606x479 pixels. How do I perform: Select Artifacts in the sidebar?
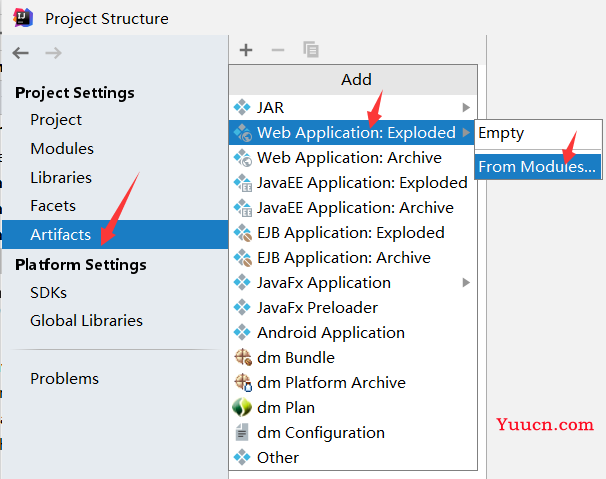coord(115,235)
